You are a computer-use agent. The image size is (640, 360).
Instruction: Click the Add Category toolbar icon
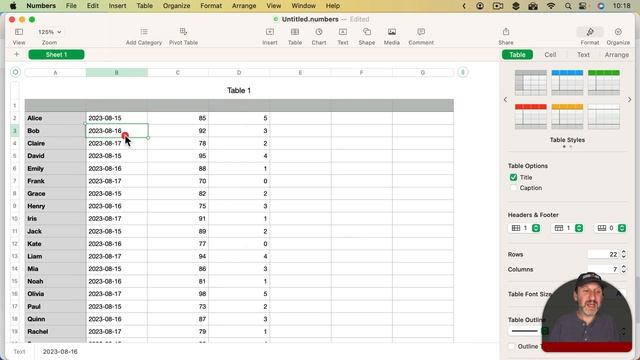(144, 32)
